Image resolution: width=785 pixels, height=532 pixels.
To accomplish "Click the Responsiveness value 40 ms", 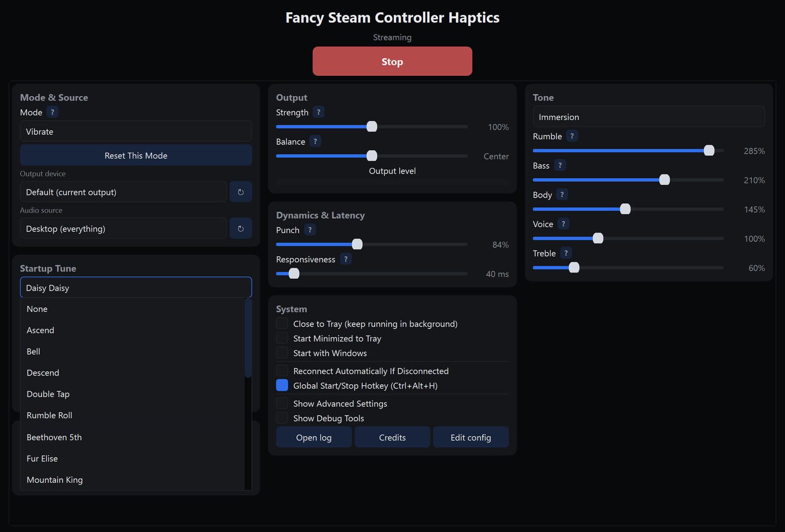I will tap(497, 274).
